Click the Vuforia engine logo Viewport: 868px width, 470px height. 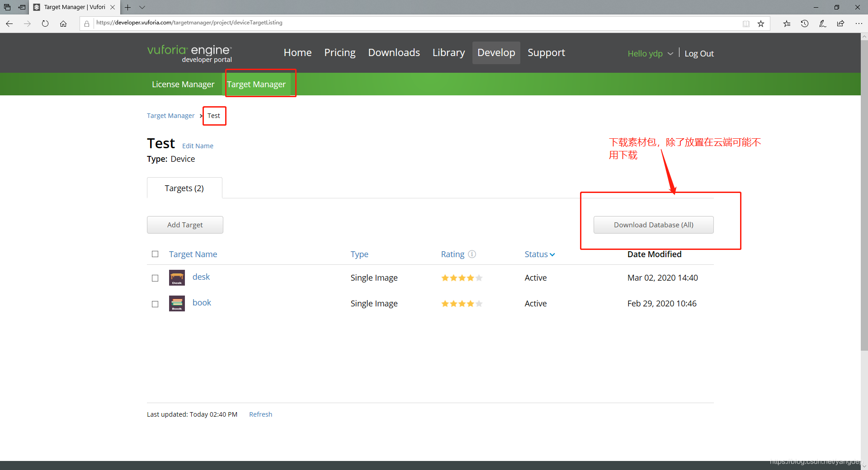pyautogui.click(x=189, y=53)
